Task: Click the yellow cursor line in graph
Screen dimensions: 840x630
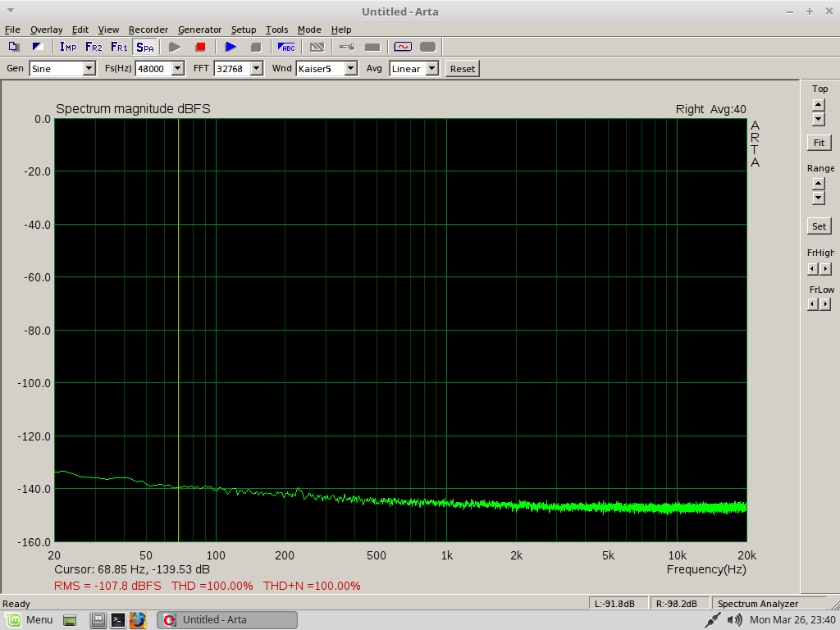Action: [x=178, y=330]
